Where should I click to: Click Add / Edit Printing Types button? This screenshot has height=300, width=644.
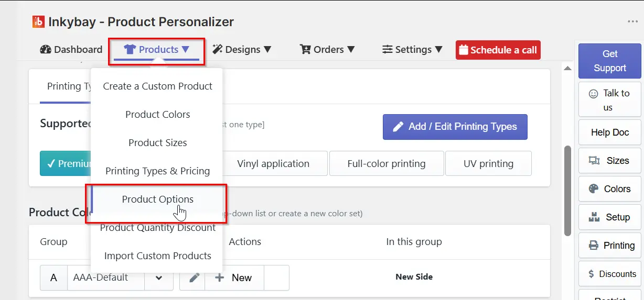click(x=455, y=127)
